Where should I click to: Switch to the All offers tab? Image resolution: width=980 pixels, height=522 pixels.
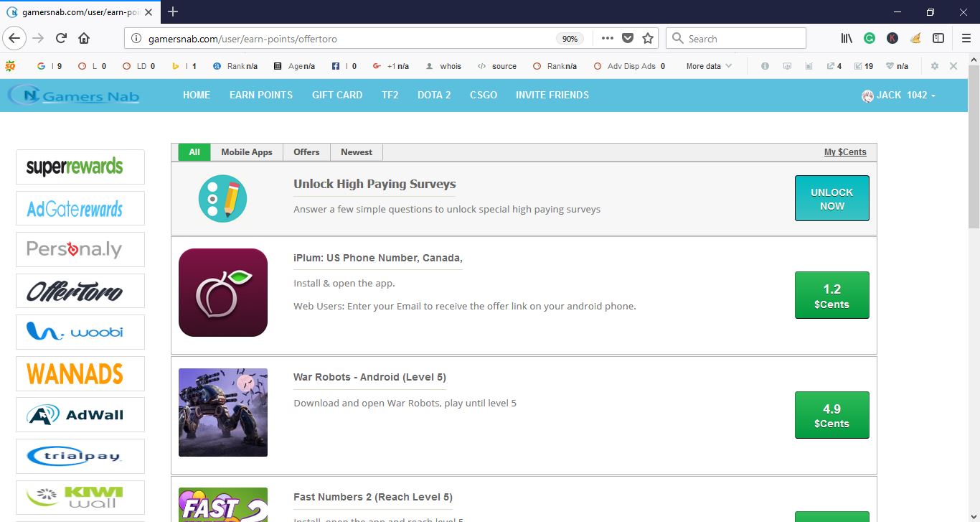click(194, 152)
